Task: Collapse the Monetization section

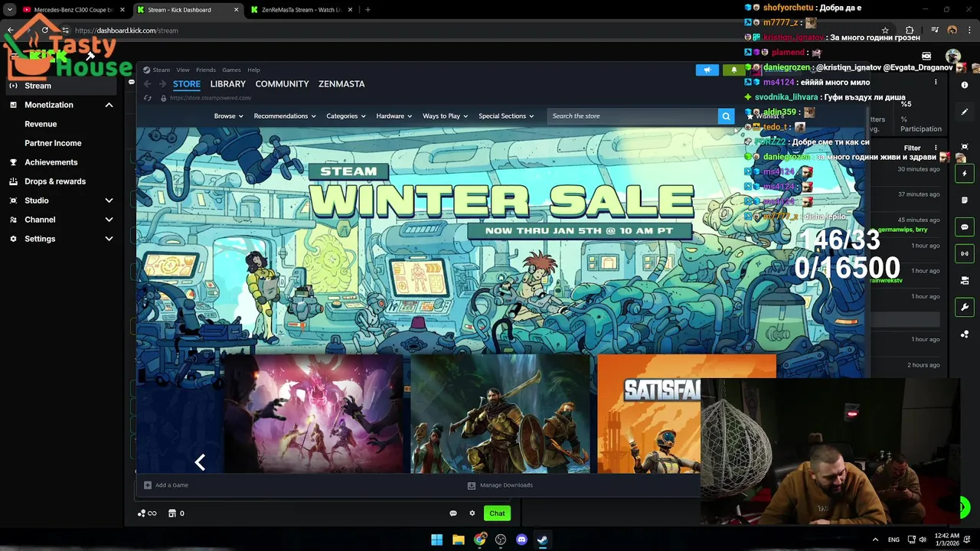Action: [x=109, y=105]
